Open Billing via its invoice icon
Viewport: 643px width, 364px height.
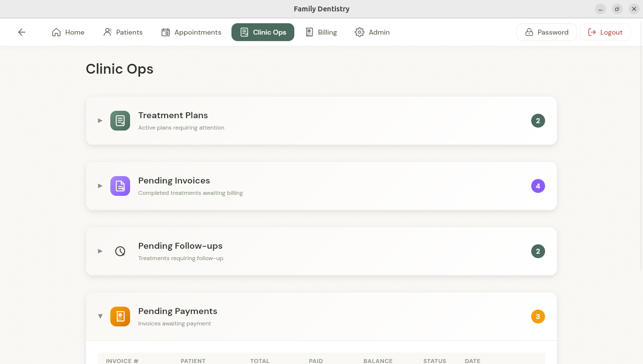tap(309, 32)
